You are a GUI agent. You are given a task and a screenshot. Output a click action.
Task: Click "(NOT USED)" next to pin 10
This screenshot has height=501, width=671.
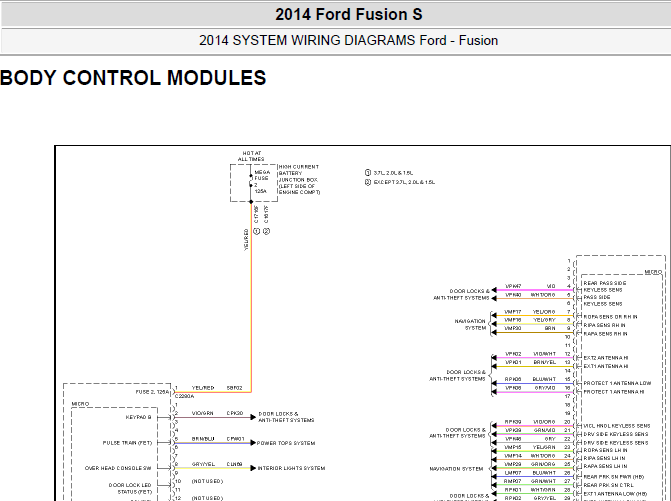coord(208,481)
